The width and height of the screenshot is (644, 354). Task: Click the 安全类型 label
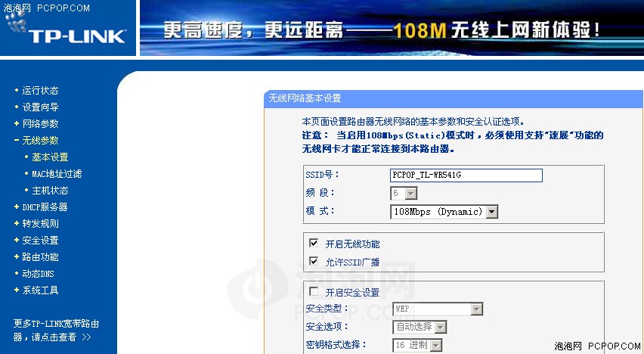(x=327, y=309)
